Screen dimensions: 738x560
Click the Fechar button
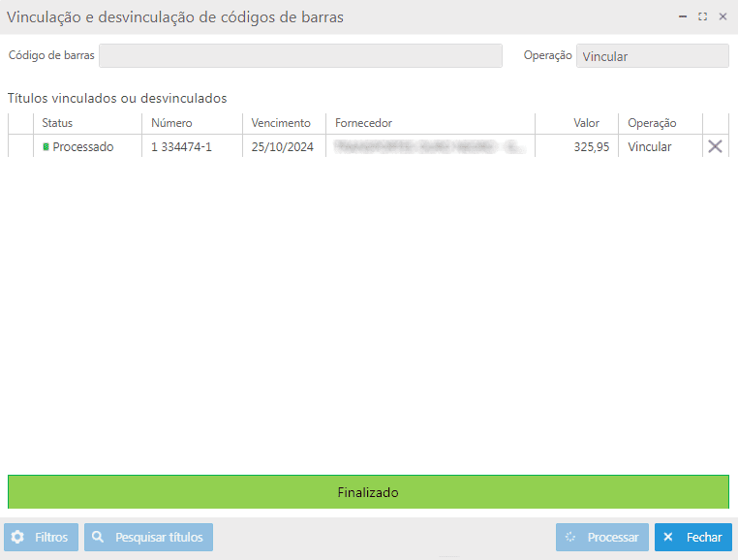(x=693, y=537)
